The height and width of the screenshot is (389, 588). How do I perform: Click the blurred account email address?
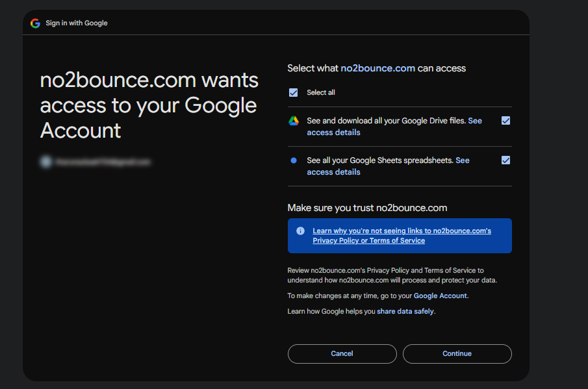click(103, 162)
